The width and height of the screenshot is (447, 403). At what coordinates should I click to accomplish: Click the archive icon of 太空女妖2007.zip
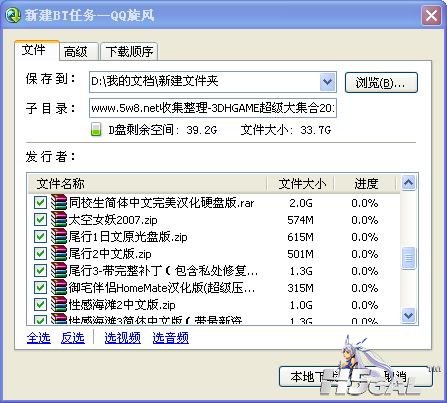59,219
